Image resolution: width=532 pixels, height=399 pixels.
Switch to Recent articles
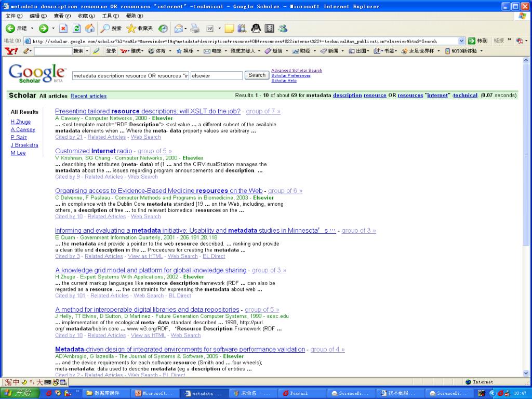coord(88,96)
